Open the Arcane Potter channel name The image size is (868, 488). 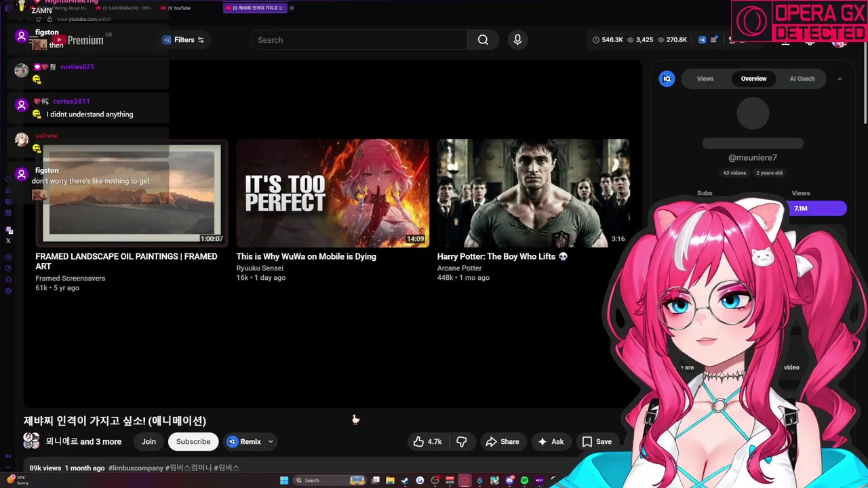click(459, 268)
